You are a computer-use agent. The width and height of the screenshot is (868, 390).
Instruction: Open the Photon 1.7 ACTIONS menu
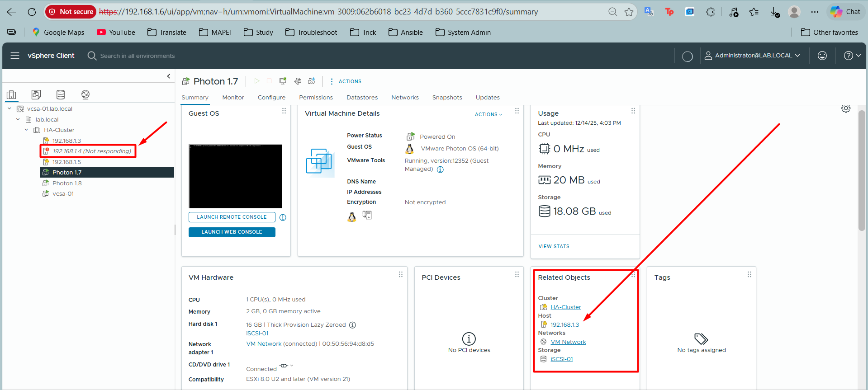click(346, 81)
